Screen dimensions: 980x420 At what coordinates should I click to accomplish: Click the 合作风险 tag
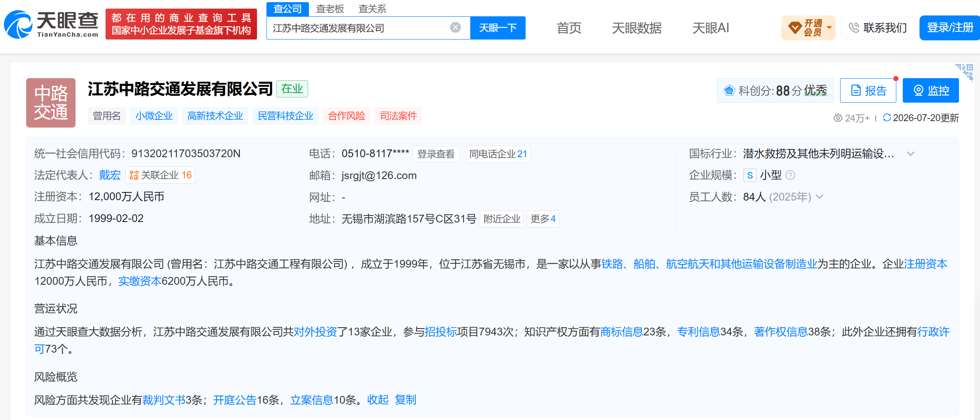(346, 116)
